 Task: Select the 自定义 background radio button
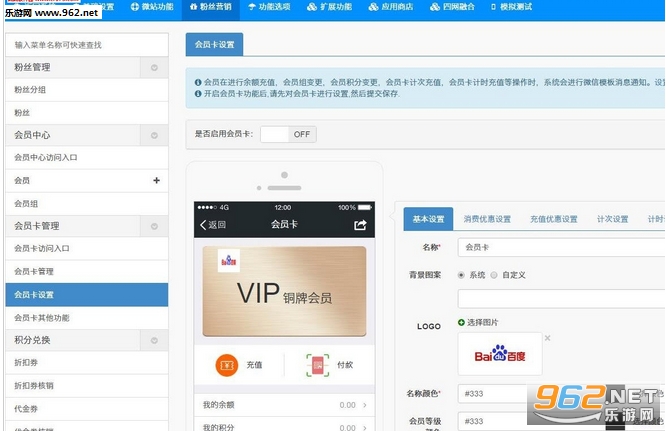pyautogui.click(x=494, y=275)
